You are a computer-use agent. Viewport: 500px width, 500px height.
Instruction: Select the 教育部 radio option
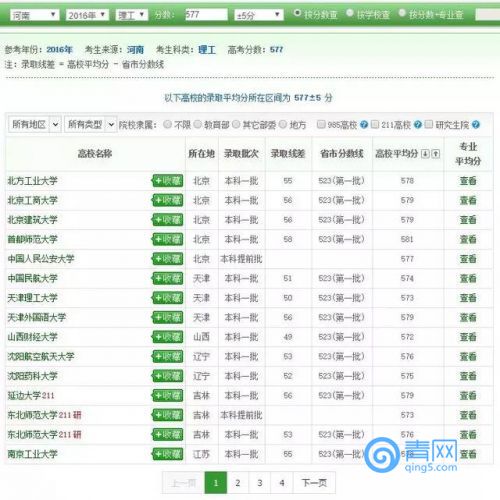(x=198, y=124)
